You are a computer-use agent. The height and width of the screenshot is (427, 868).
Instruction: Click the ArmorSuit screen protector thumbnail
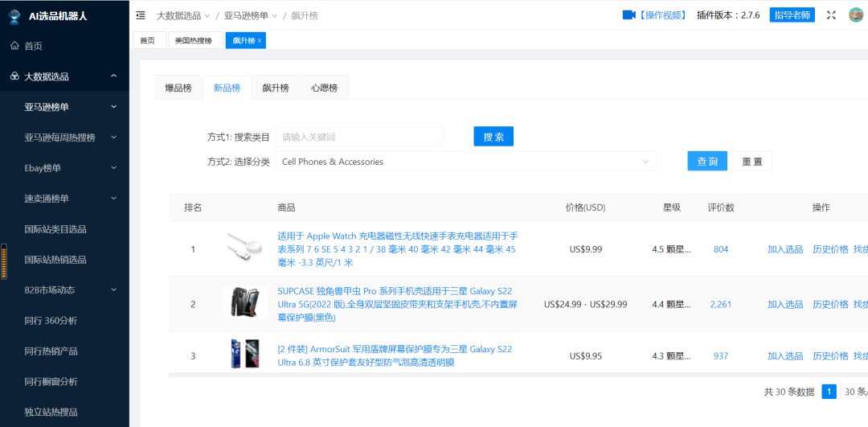(244, 355)
